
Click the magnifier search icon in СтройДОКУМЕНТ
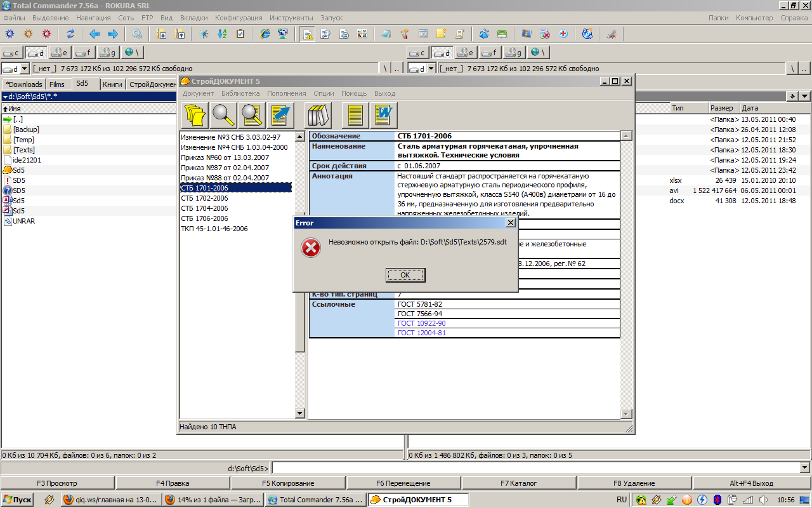click(x=224, y=115)
